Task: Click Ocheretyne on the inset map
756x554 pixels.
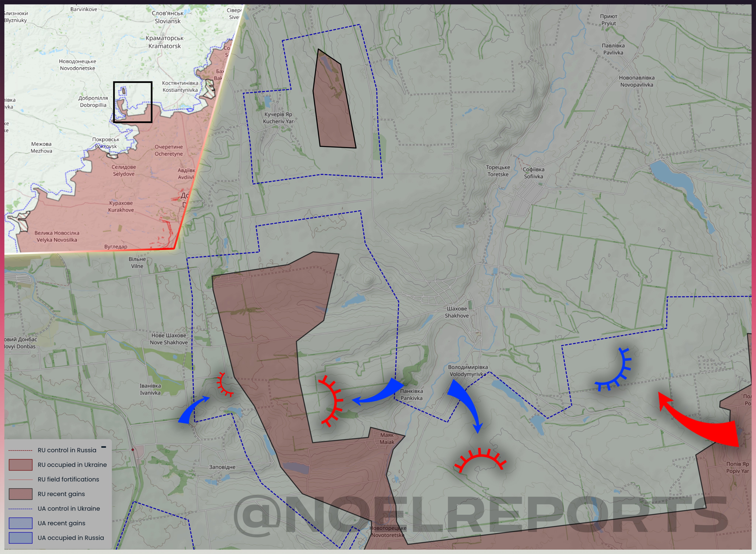Action: [x=169, y=150]
